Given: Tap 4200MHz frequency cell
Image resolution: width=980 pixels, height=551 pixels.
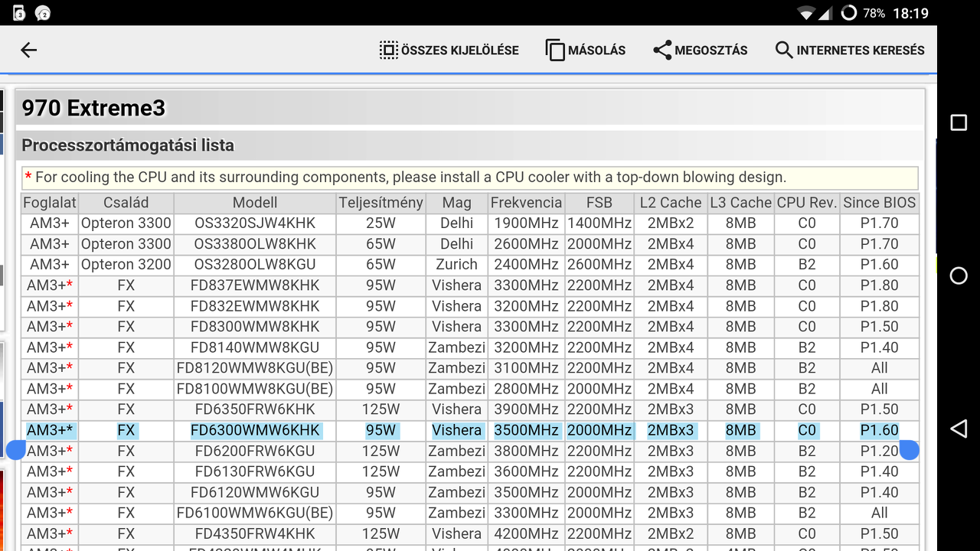Looking at the screenshot, I should (x=527, y=533).
